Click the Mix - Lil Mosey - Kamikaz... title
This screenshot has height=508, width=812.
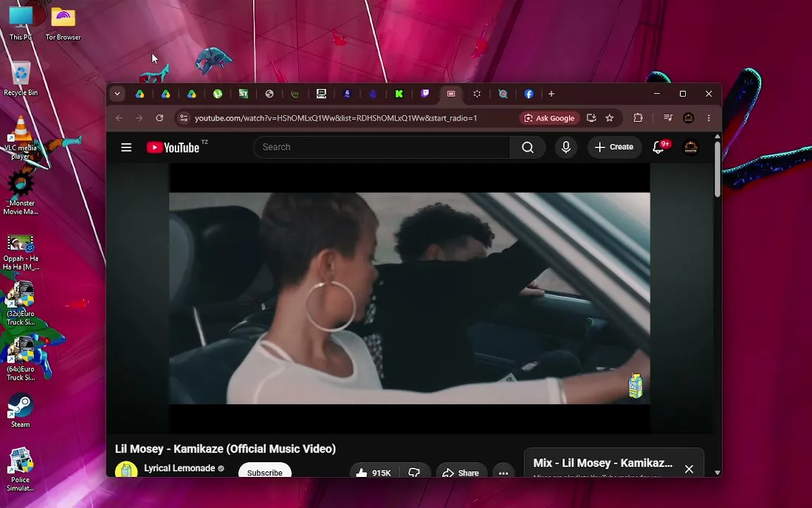[603, 463]
